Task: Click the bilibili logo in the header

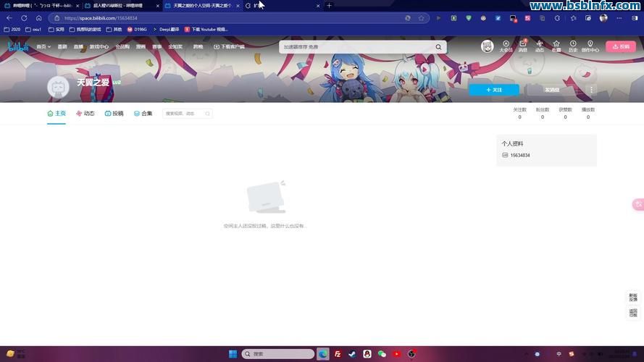Action: point(19,46)
